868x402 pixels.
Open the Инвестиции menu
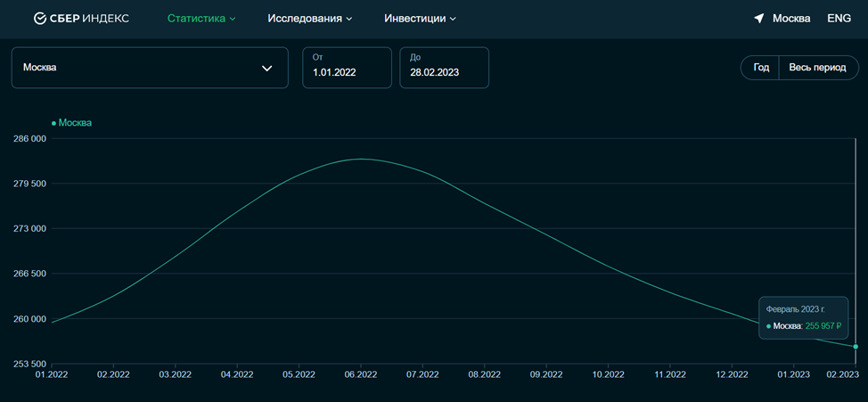tap(420, 18)
